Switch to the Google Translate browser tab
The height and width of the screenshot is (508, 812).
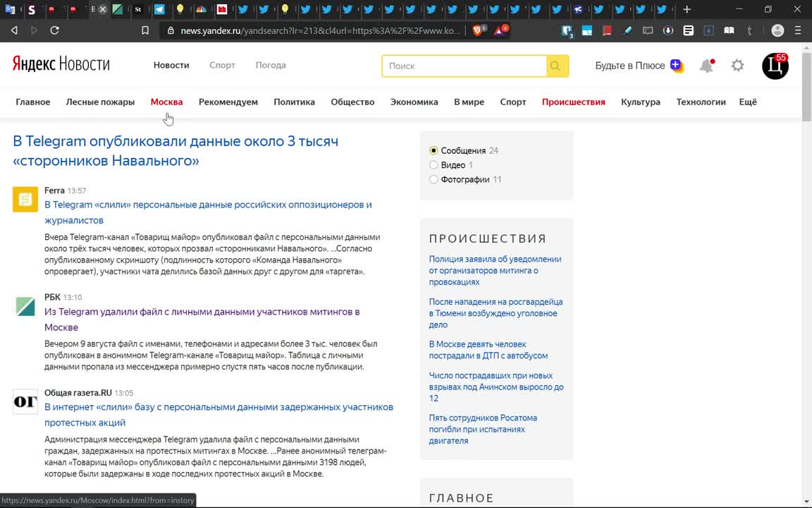(9, 9)
